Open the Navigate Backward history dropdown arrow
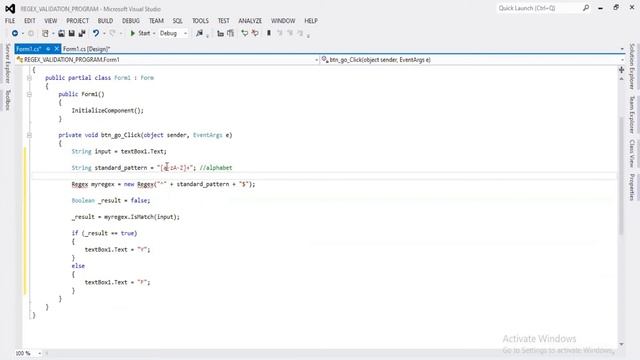Viewport: 640px width, 360px height. coord(23,33)
